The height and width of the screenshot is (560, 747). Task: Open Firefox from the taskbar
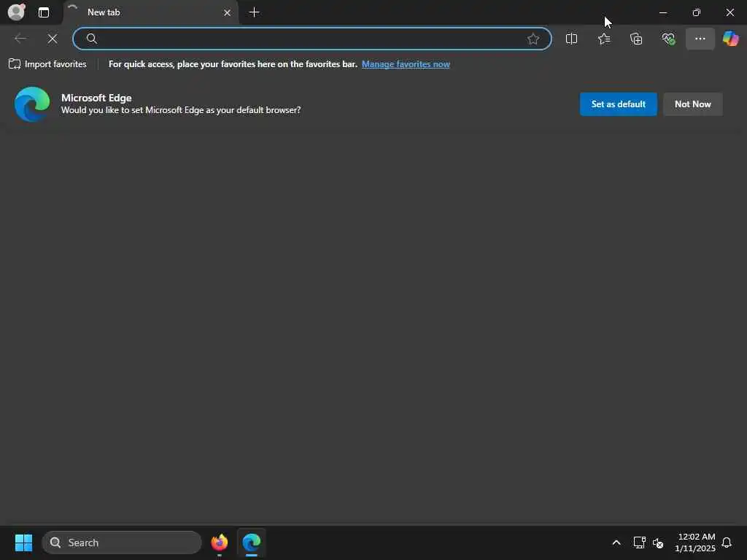click(219, 542)
